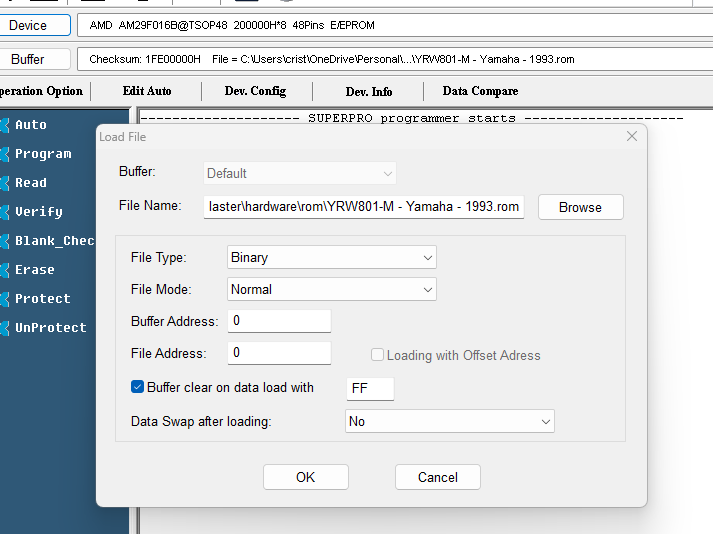Click the Auto operation icon in sidebar

click(x=5, y=125)
